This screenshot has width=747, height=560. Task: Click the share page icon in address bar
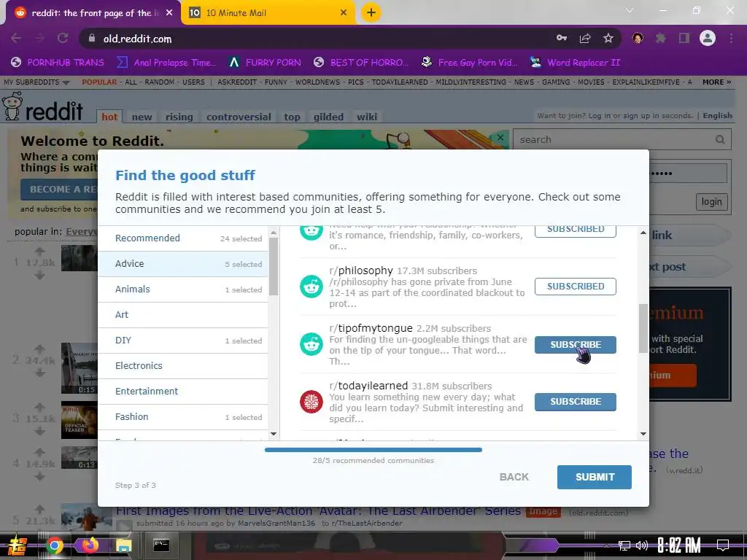click(585, 39)
